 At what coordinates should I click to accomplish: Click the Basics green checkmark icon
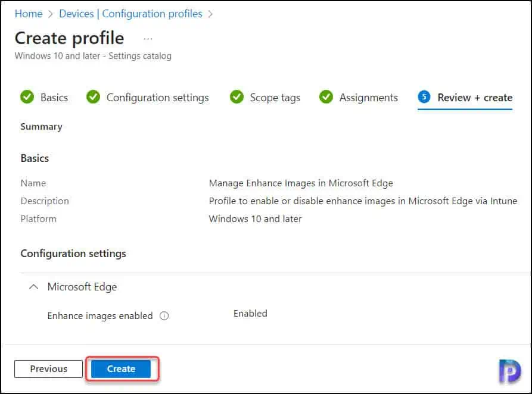click(x=27, y=97)
